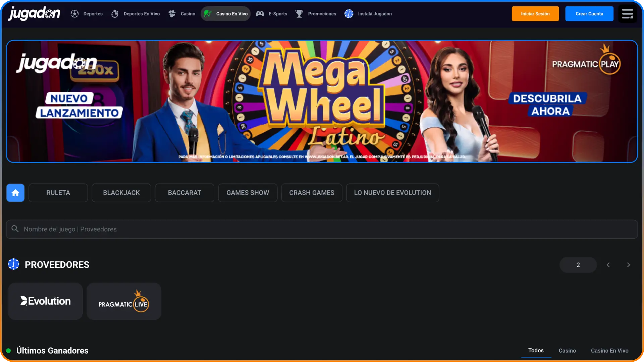Select the CRASH GAMES category

(312, 193)
